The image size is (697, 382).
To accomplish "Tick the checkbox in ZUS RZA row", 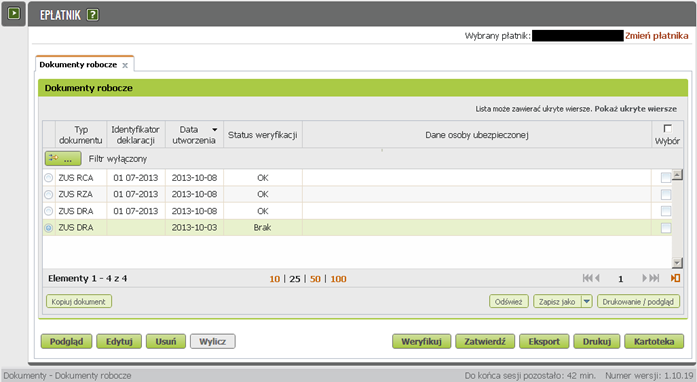I will [x=665, y=194].
